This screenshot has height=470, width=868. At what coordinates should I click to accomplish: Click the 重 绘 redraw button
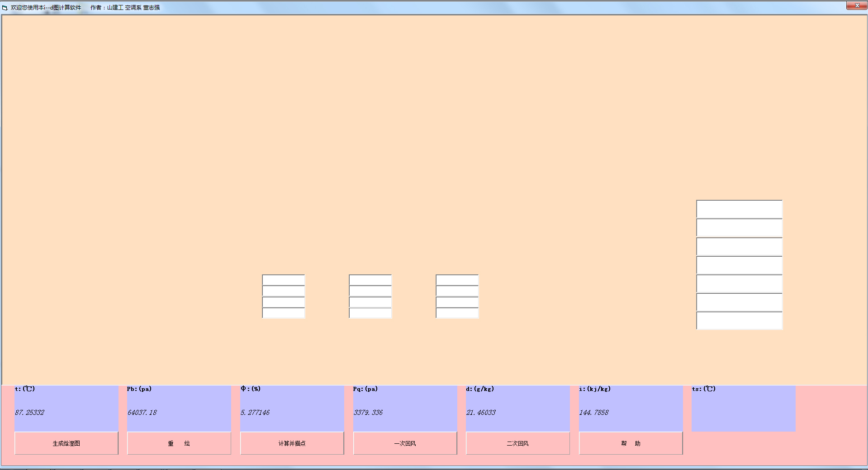[x=179, y=443]
